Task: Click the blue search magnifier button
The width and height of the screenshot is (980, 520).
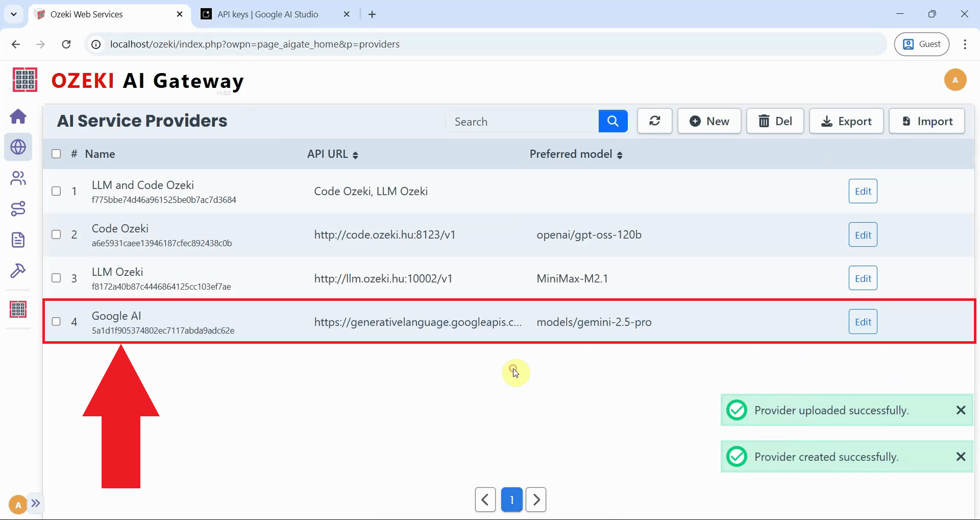Action: pyautogui.click(x=612, y=122)
